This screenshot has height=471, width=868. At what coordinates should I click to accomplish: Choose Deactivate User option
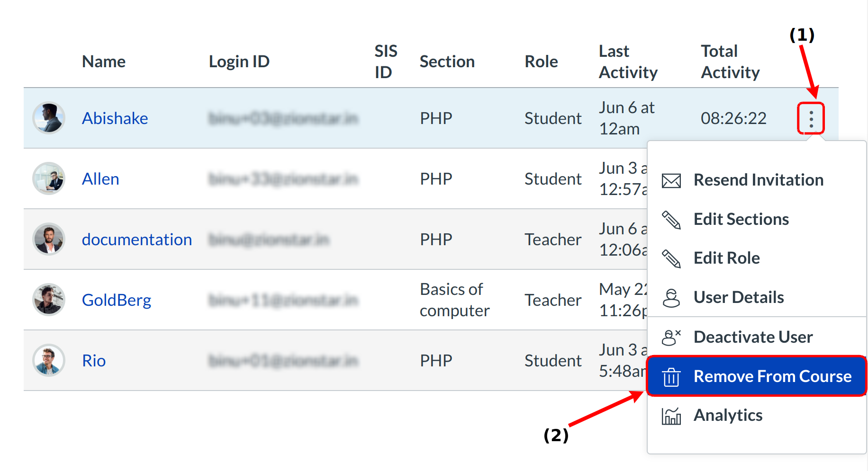(753, 337)
